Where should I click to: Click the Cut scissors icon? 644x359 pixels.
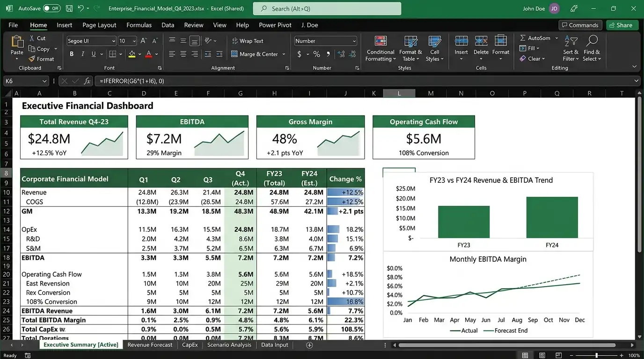click(x=32, y=38)
